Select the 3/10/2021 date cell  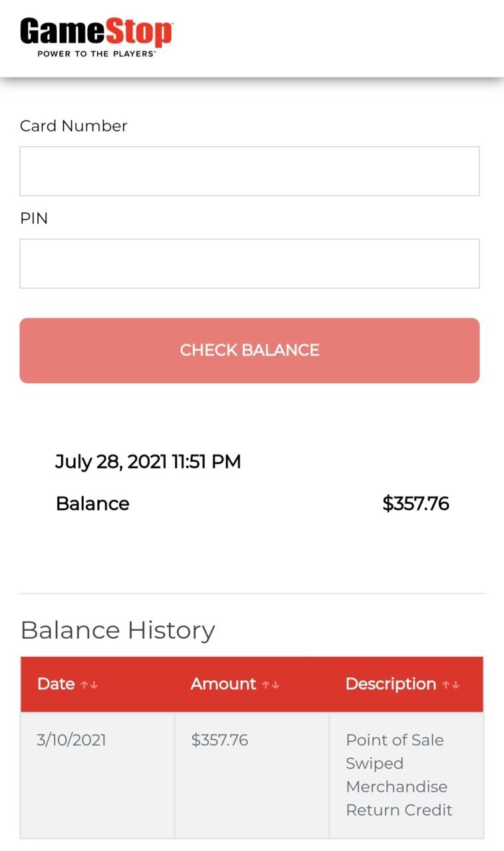pyautogui.click(x=98, y=775)
